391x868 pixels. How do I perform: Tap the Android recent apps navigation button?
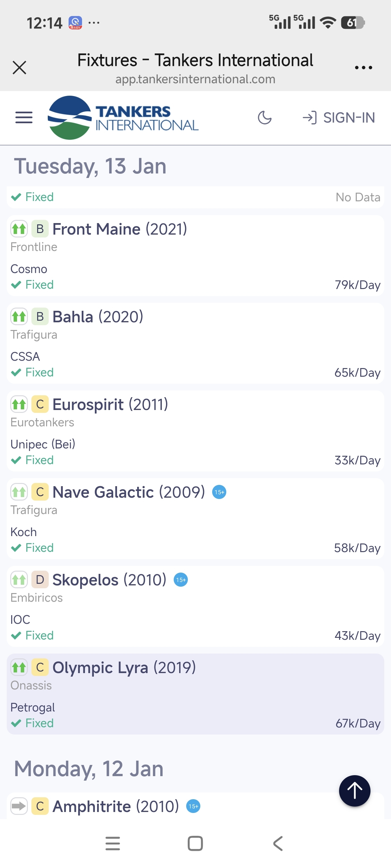coord(113,843)
